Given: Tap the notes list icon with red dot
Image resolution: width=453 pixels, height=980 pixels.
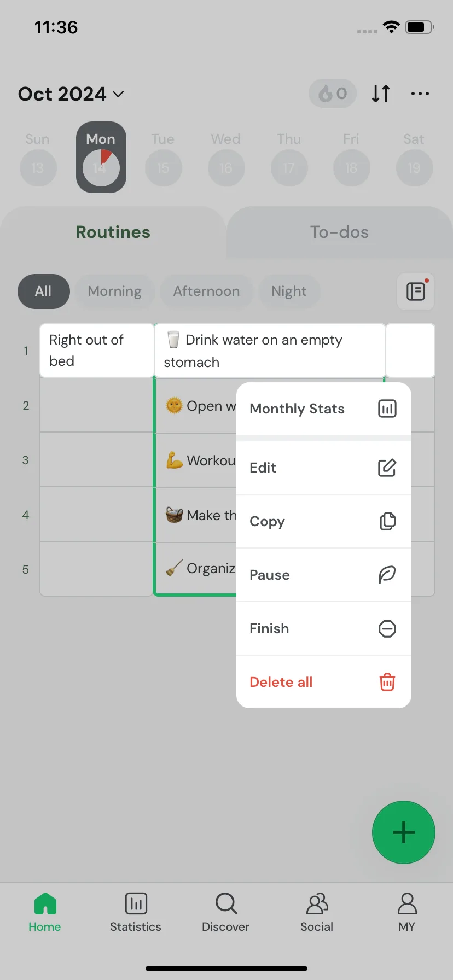Looking at the screenshot, I should click(416, 291).
